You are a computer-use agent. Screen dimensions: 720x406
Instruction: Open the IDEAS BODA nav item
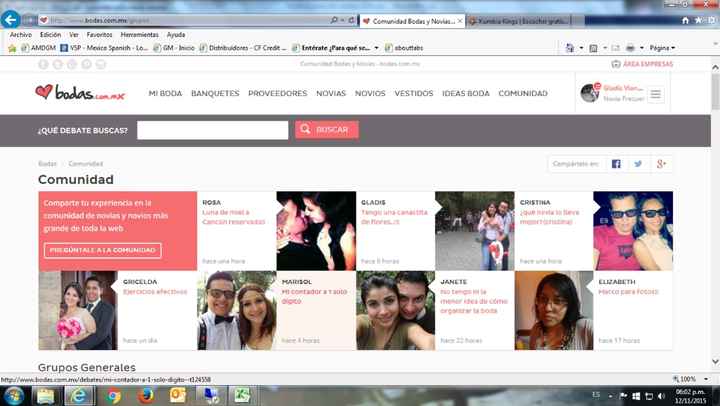[x=466, y=93]
